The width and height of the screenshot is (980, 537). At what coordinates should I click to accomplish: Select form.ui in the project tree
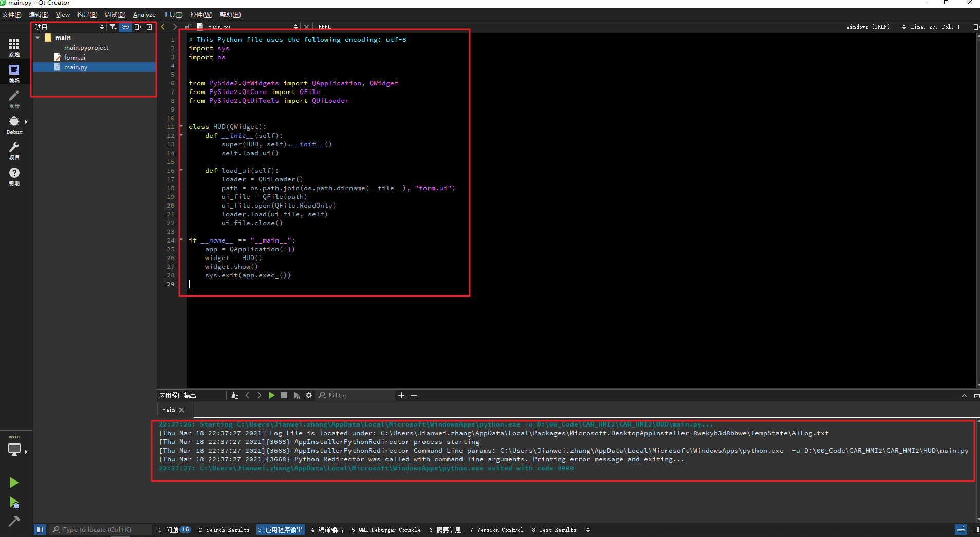[75, 57]
